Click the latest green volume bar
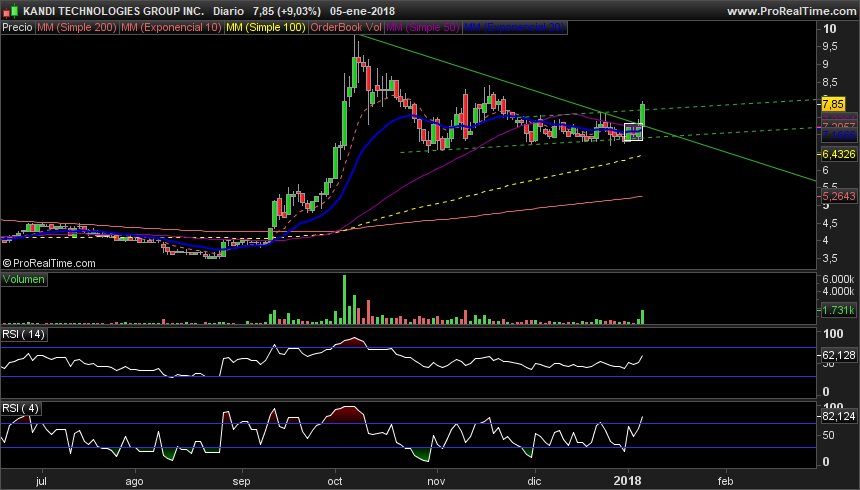The width and height of the screenshot is (860, 490). click(642, 317)
